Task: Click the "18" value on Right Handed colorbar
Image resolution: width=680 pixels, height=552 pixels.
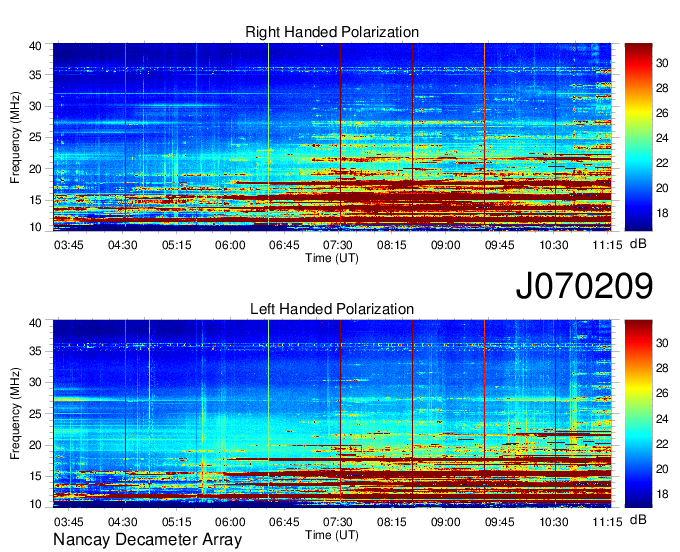Action: pos(662,213)
